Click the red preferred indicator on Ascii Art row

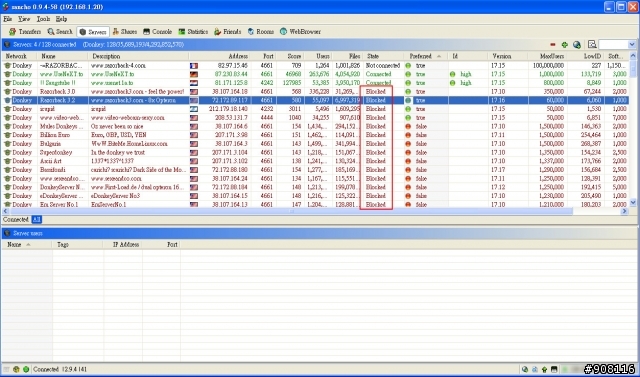408,161
